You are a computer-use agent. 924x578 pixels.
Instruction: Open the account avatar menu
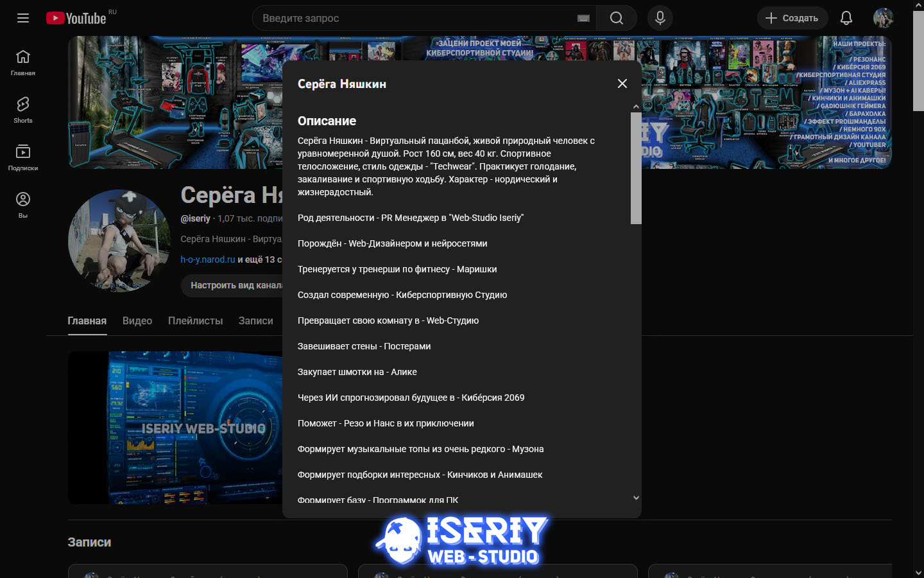(x=883, y=18)
